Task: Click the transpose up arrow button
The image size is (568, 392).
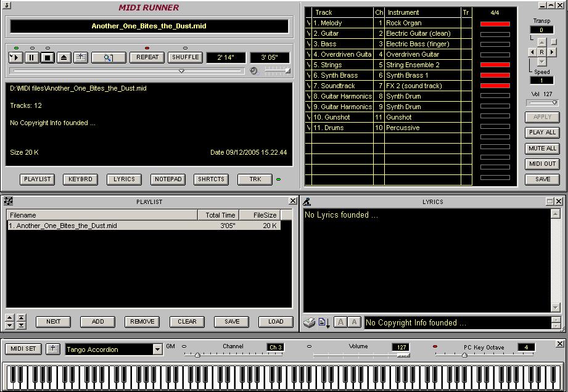Action: (x=541, y=43)
